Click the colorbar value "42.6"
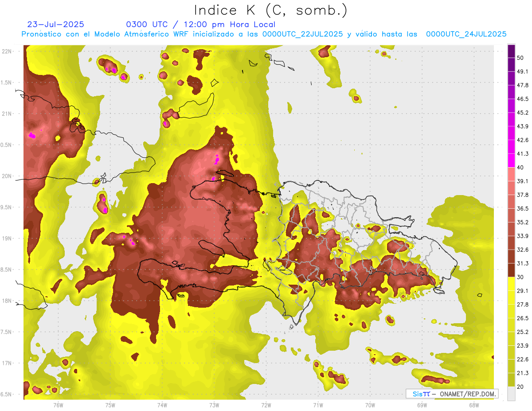532x411 pixels. coord(523,140)
